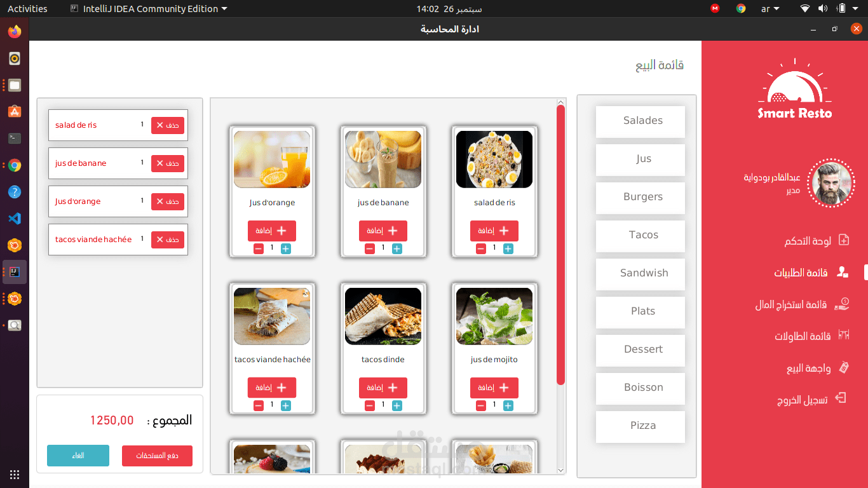Click the volume icon in top bar
868x488 pixels.
point(823,9)
